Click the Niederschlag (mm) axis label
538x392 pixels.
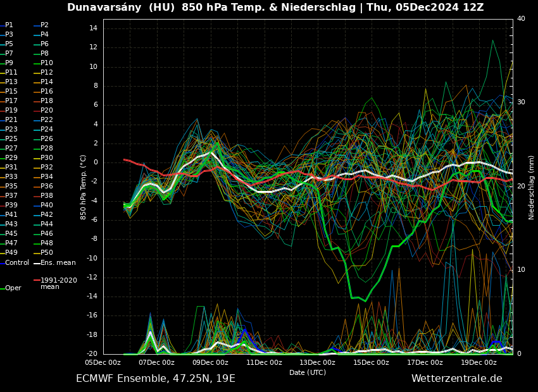[x=532, y=187]
